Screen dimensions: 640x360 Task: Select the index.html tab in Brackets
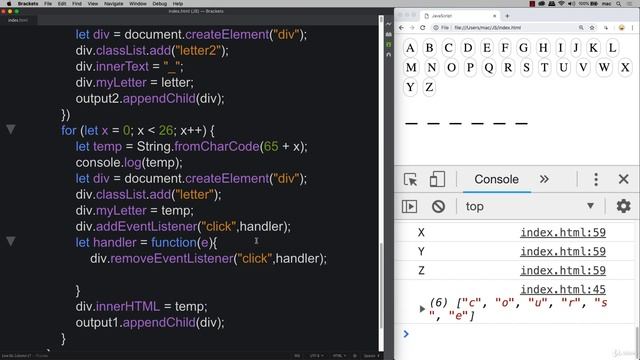point(18,20)
